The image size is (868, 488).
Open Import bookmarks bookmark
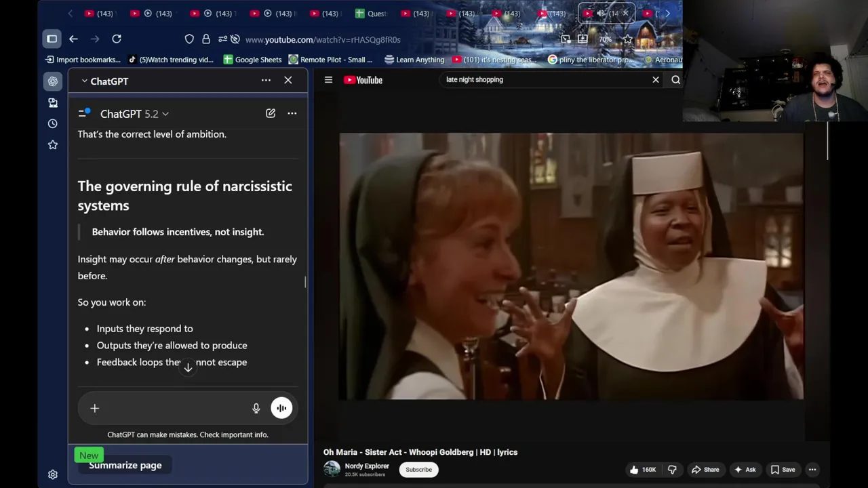coord(83,60)
